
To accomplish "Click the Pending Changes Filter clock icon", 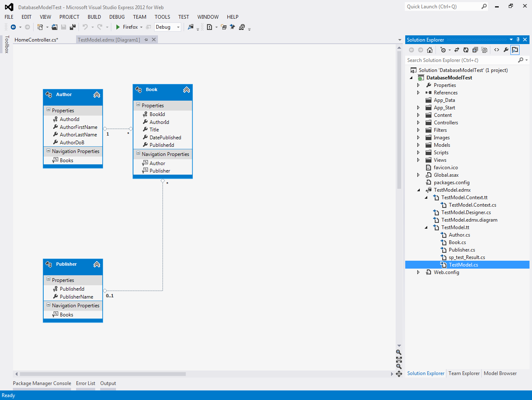I will [x=443, y=50].
